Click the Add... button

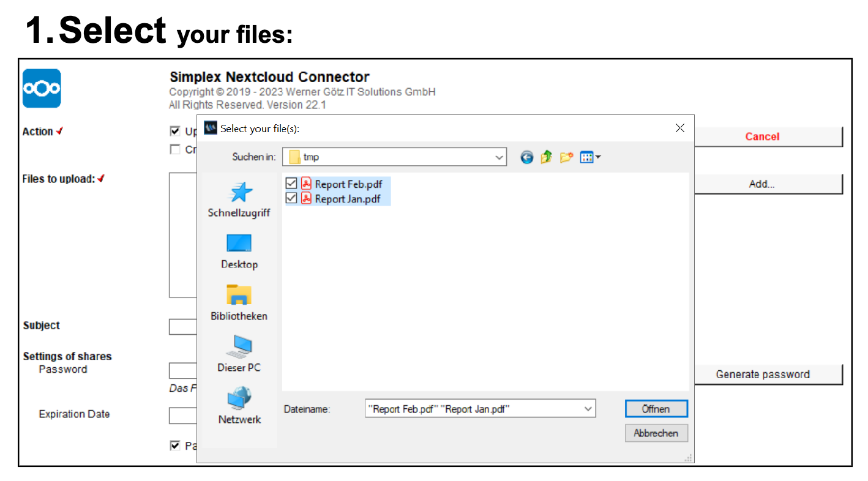click(762, 184)
